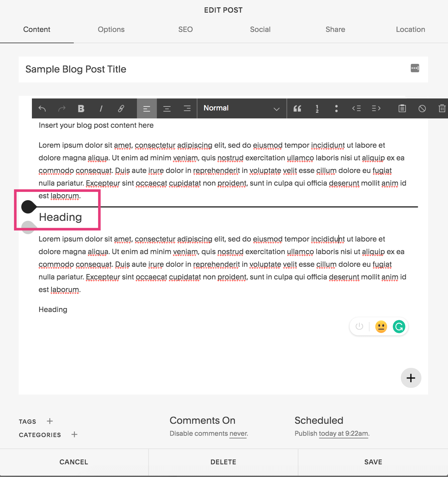Toggle Grammarly off with the power switch
This screenshot has height=477, width=448.
pos(359,327)
